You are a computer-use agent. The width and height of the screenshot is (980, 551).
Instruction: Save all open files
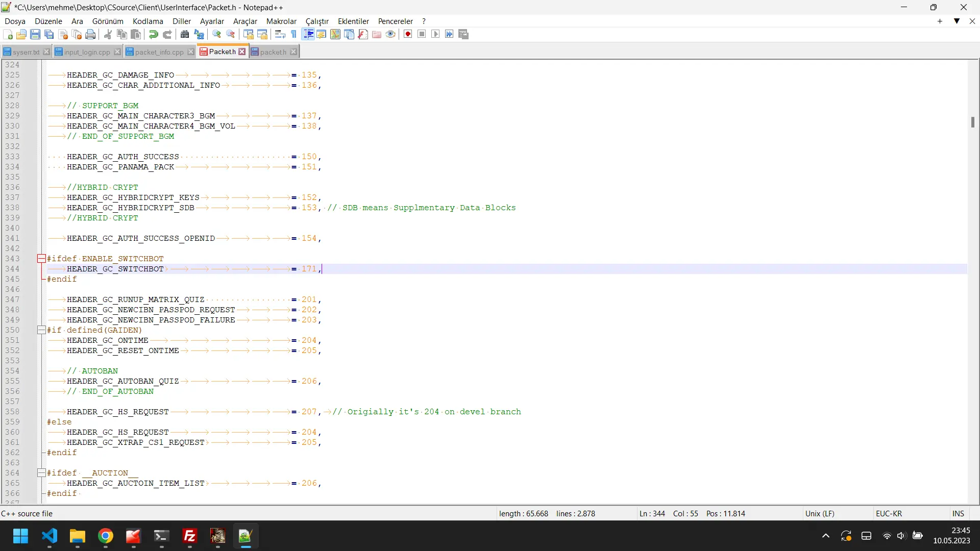tap(49, 34)
